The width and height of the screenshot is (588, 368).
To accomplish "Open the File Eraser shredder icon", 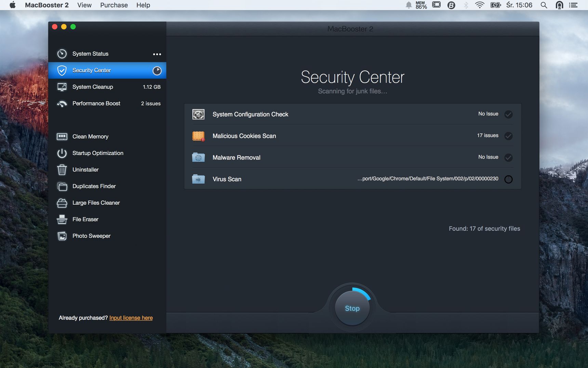I will (62, 219).
